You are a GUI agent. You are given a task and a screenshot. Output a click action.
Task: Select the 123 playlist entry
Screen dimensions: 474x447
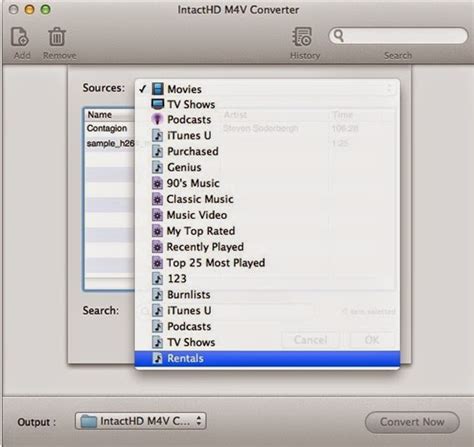267,279
